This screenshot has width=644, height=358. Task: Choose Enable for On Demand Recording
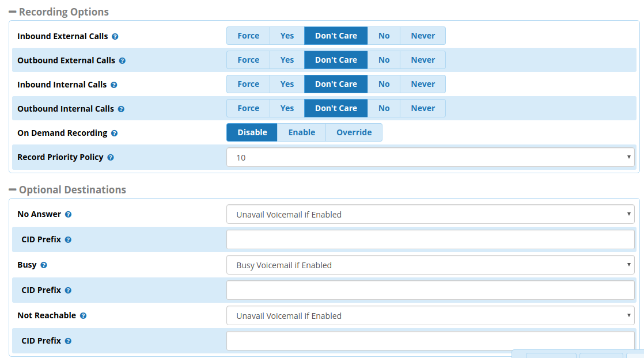[x=301, y=132]
